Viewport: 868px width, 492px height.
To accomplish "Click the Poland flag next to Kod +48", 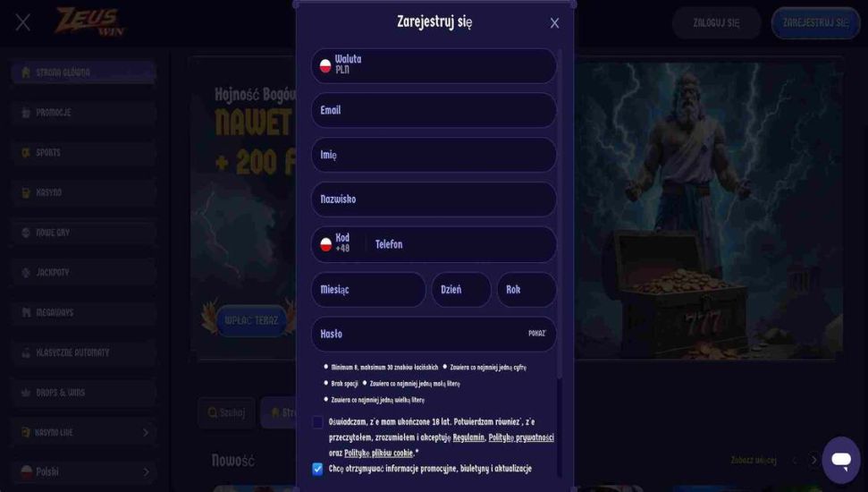I will pos(326,244).
